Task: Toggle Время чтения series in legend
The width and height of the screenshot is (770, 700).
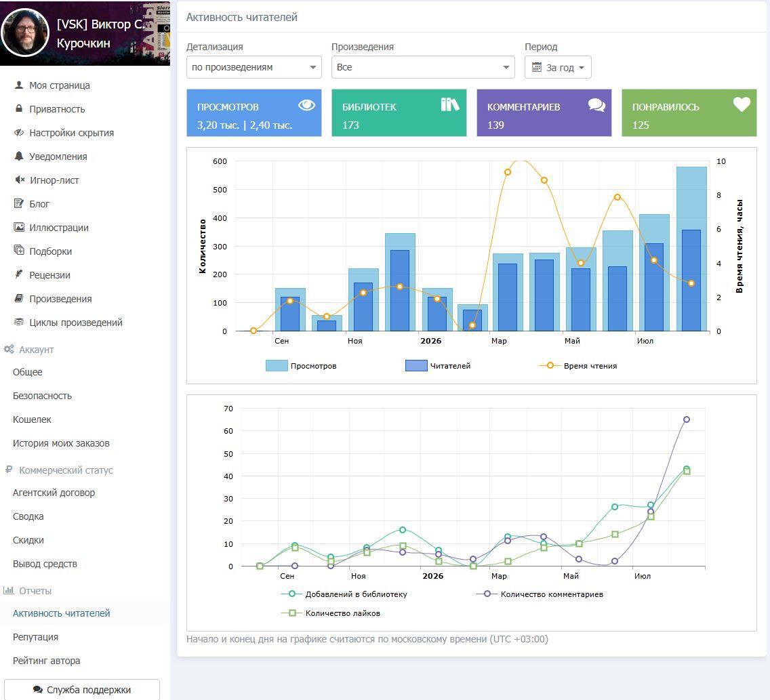Action: click(578, 366)
